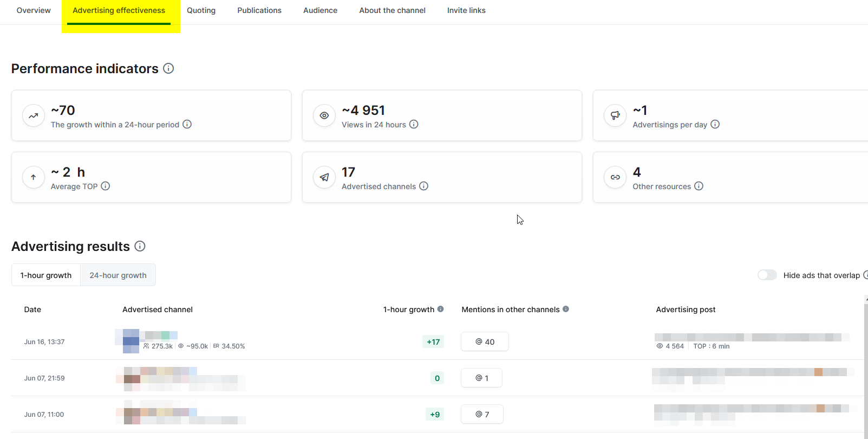Click the 1-hour growth column info icon
Viewport: 868px width, 439px height.
pos(440,309)
